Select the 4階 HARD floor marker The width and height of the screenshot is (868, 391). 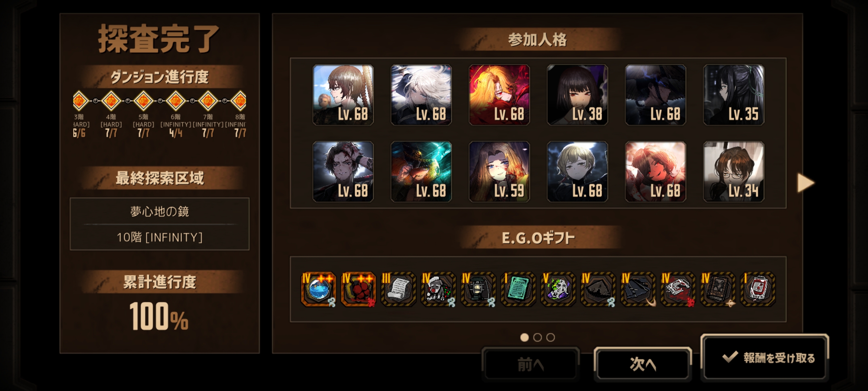(x=111, y=101)
